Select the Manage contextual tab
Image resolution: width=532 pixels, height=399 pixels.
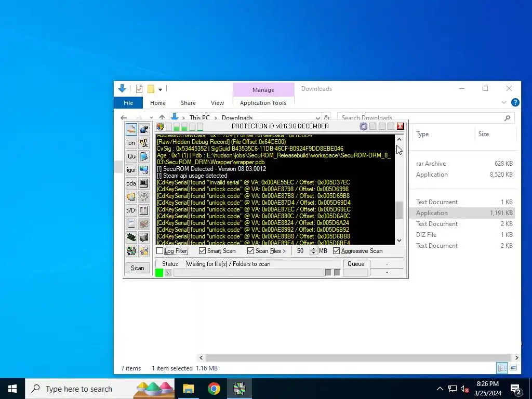(x=263, y=90)
